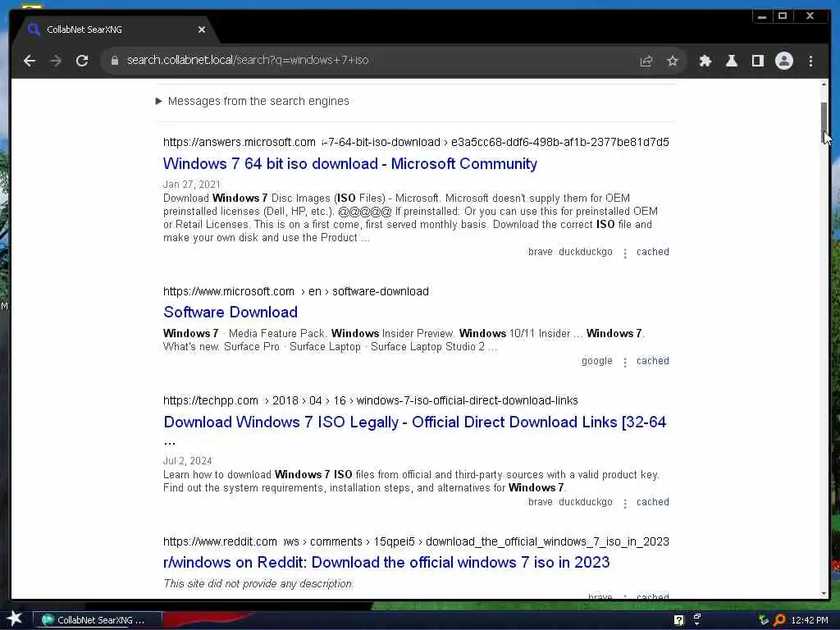Open the r/windows Reddit result
Image resolution: width=840 pixels, height=630 pixels.
pos(386,562)
